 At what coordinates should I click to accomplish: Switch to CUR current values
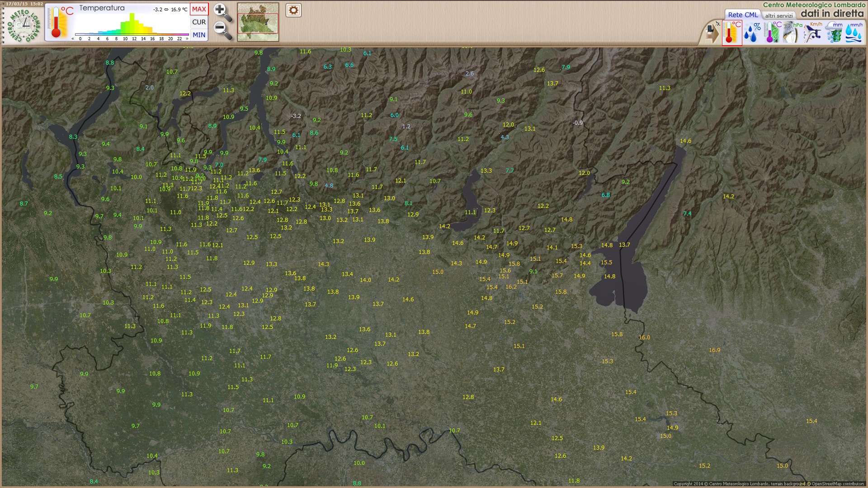click(x=199, y=22)
